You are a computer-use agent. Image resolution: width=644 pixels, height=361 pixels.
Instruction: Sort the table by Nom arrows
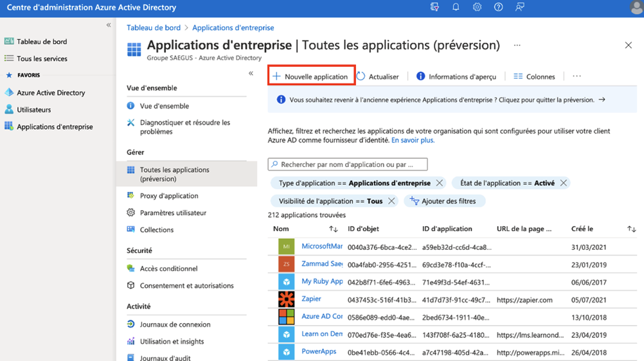pyautogui.click(x=333, y=229)
